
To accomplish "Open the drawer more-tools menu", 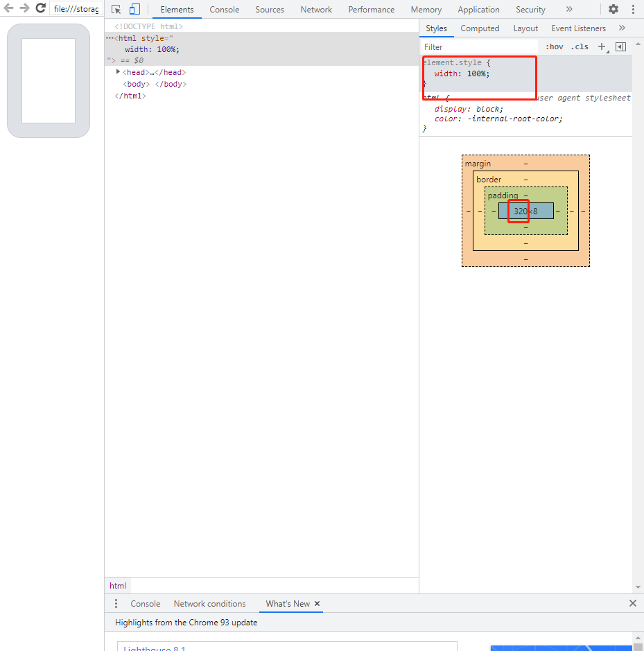I will click(x=116, y=603).
